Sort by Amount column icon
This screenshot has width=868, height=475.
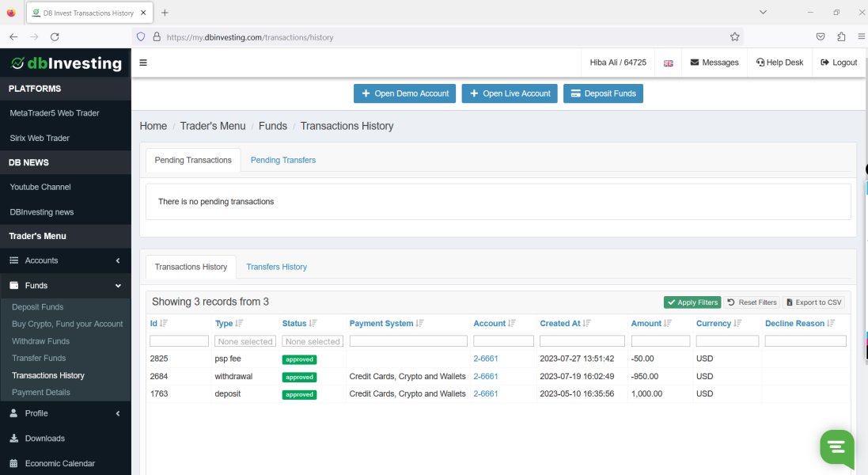pyautogui.click(x=669, y=324)
